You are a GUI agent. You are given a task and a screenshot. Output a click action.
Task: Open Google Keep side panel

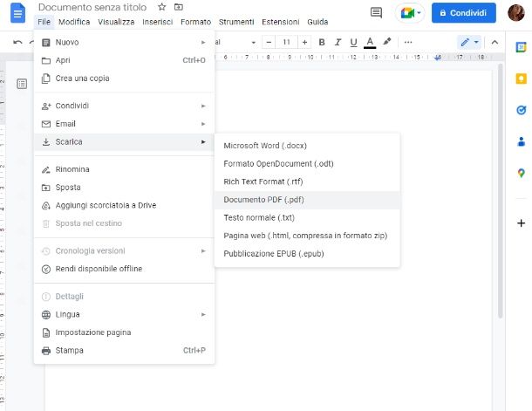point(522,79)
